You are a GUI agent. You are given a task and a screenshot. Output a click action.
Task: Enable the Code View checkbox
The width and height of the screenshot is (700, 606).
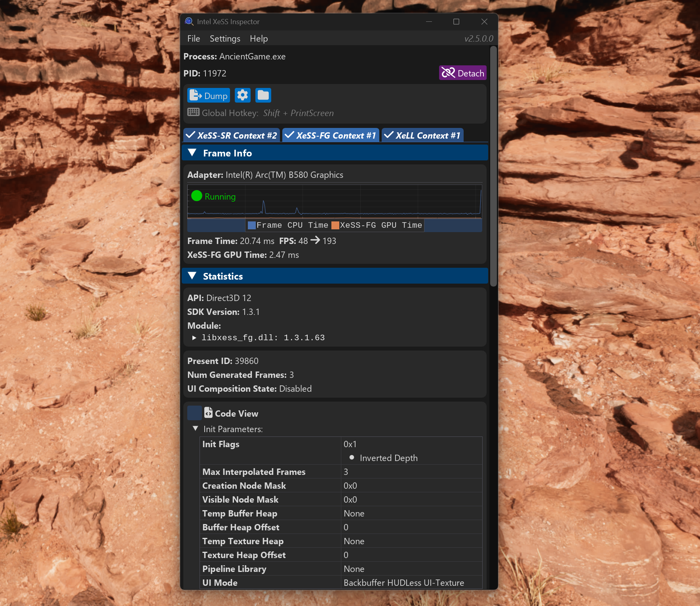tap(194, 412)
